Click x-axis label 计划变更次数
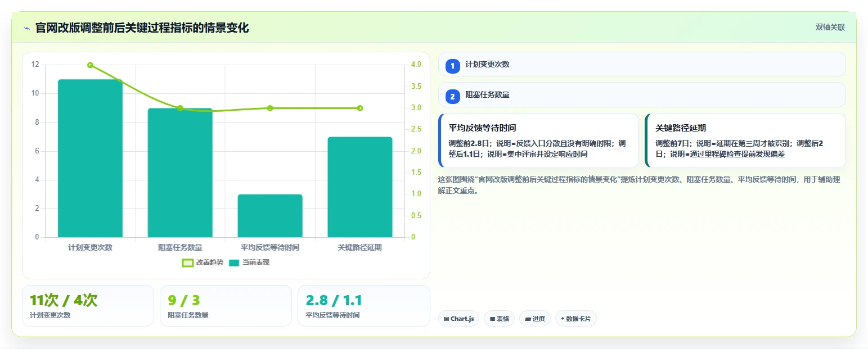 (x=90, y=247)
